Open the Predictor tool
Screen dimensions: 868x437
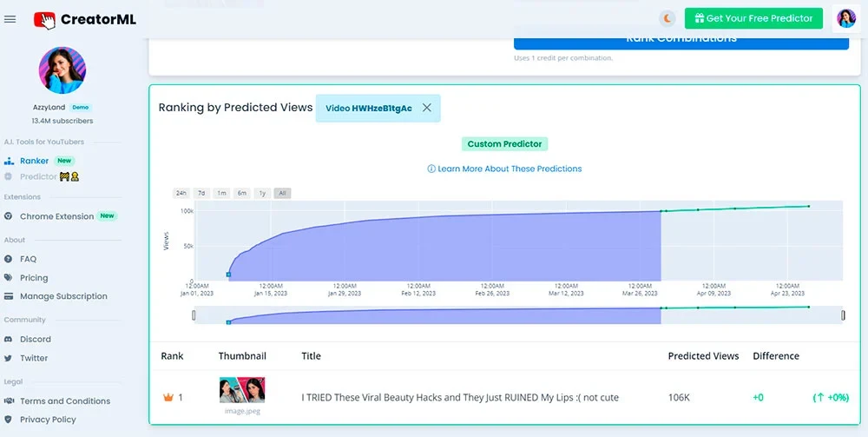38,176
